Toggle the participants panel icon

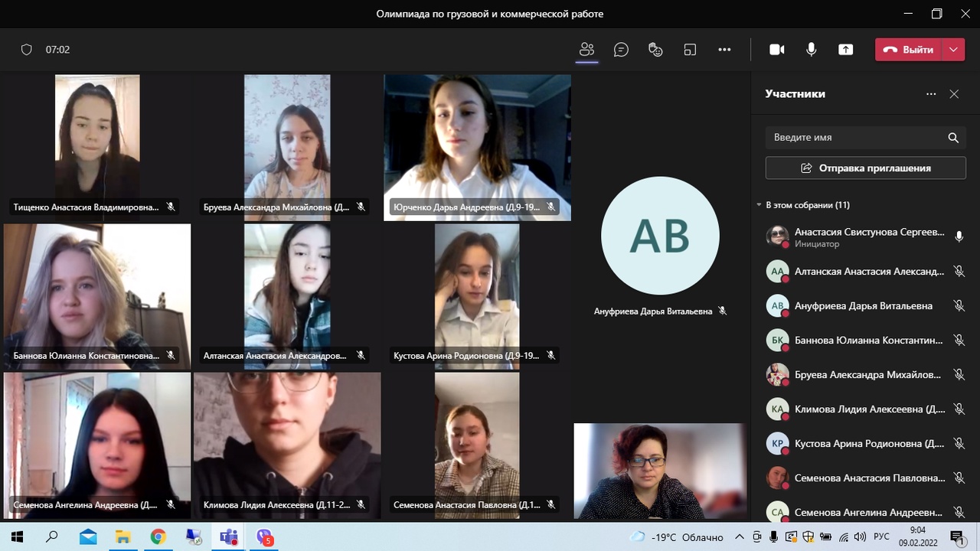(586, 50)
